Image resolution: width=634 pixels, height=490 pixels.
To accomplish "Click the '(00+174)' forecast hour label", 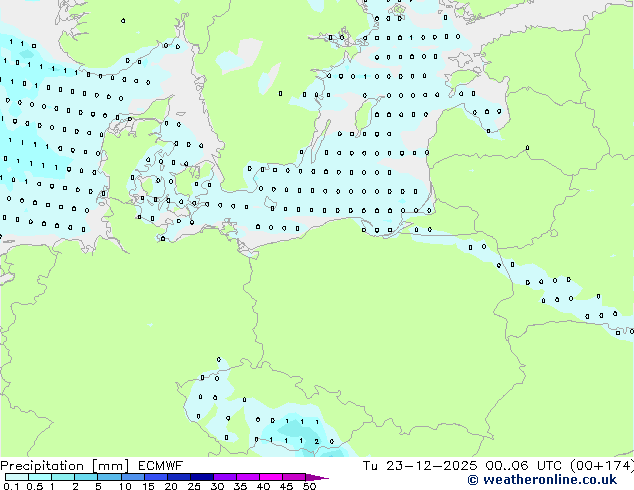I will point(602,466).
